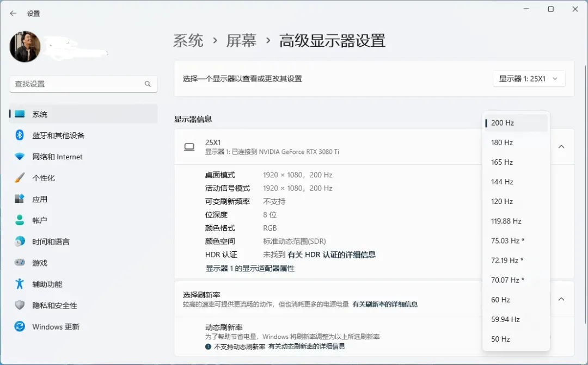Choose 60 Hz from refresh rate list
588x365 pixels.
point(500,300)
